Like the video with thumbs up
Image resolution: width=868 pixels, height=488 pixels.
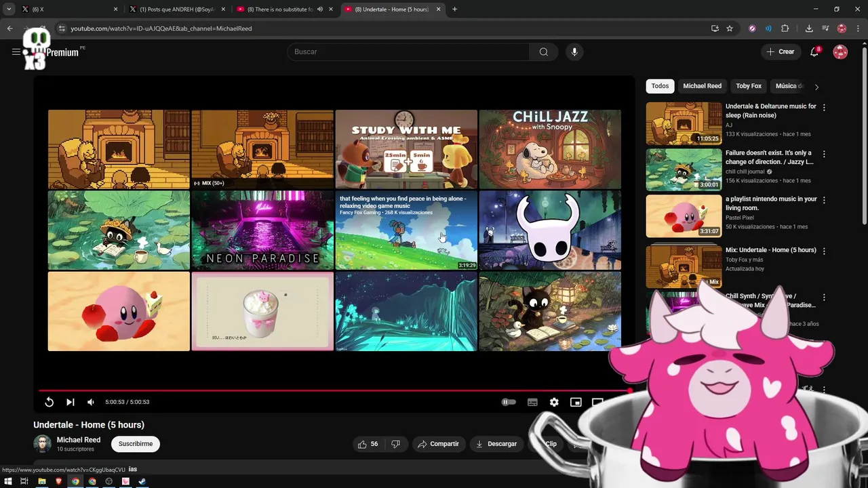(368, 444)
